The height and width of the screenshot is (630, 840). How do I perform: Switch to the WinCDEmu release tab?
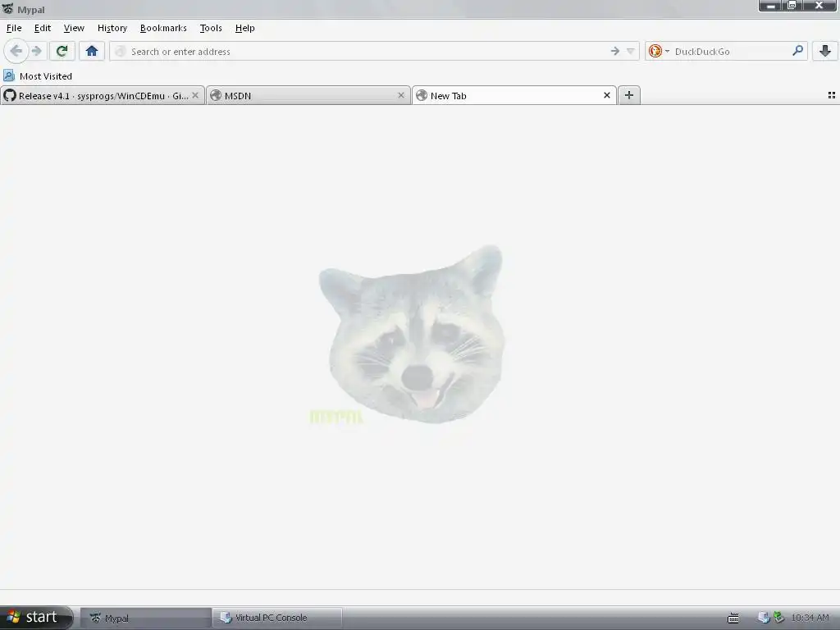103,95
